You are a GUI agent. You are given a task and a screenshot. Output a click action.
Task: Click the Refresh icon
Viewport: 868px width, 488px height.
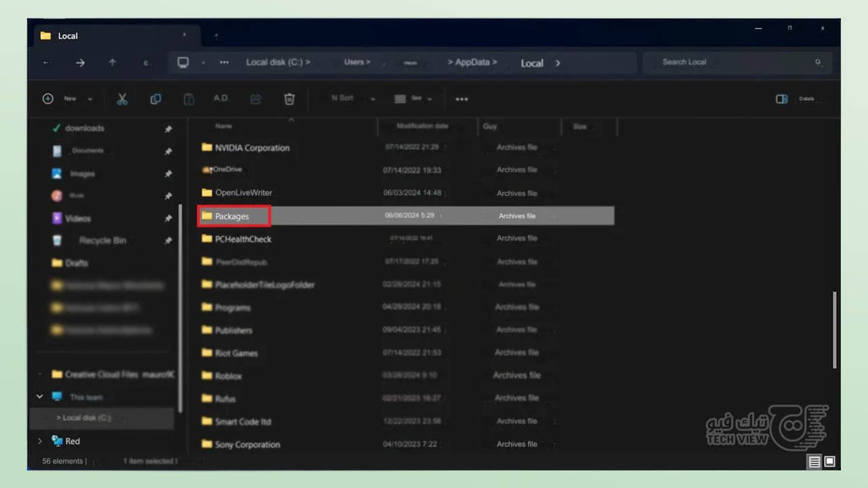point(145,62)
